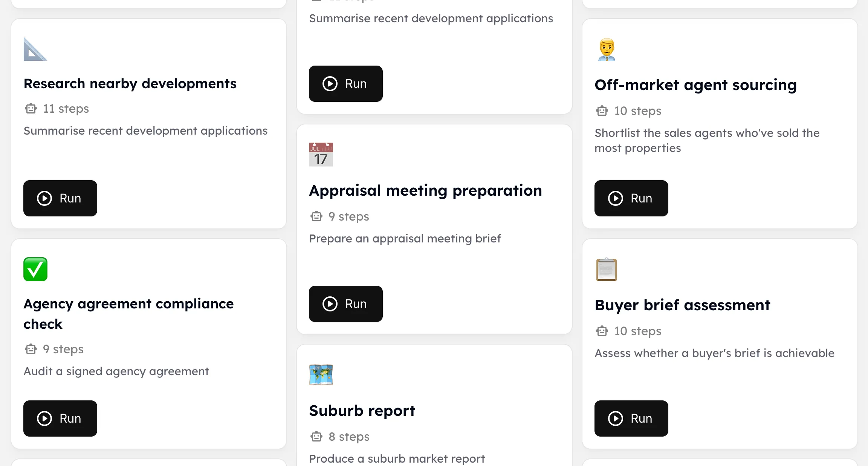868x466 pixels.
Task: Click the triangular ruler icon on Research nearby developments
Action: point(35,49)
